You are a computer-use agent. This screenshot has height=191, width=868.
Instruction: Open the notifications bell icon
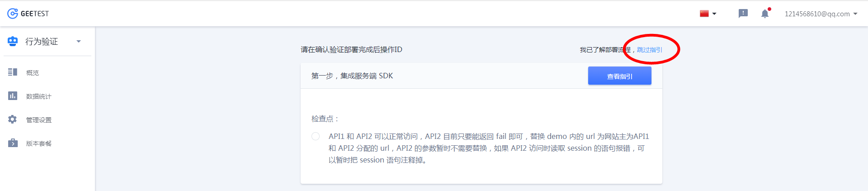[x=765, y=14]
